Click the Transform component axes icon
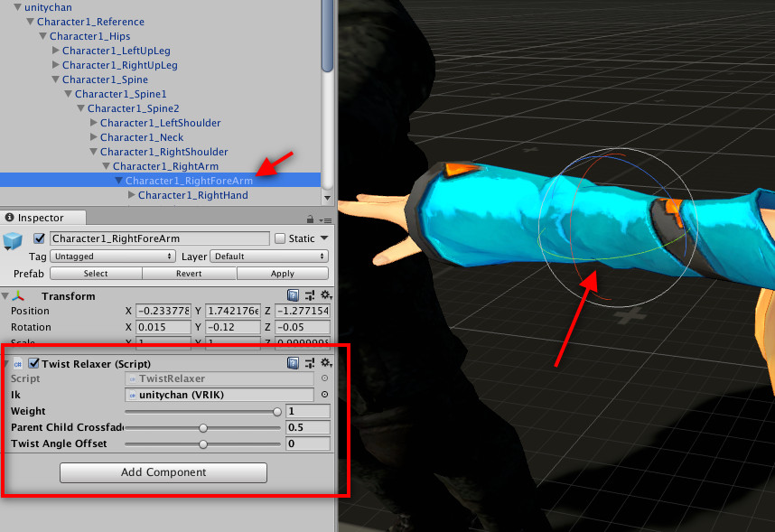Image resolution: width=775 pixels, height=532 pixels. point(18,295)
